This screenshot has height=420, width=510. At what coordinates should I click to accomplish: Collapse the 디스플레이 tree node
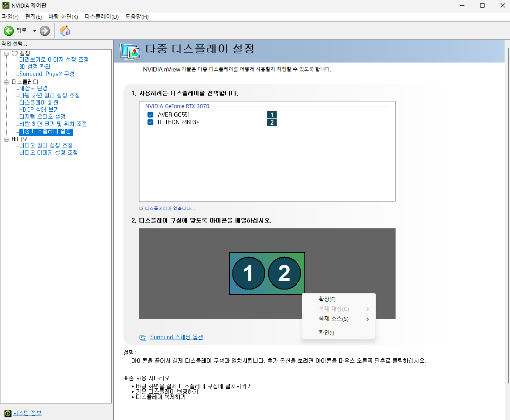7,82
